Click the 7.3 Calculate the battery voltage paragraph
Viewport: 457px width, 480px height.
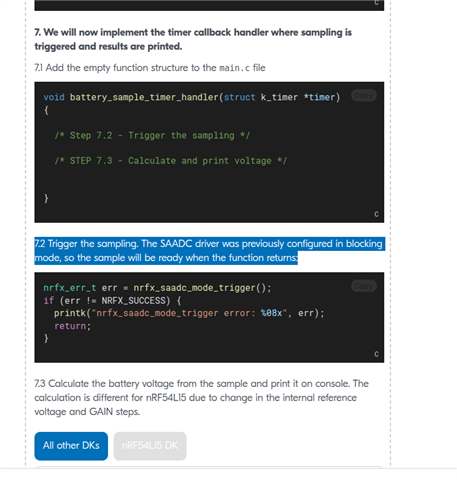click(x=201, y=398)
